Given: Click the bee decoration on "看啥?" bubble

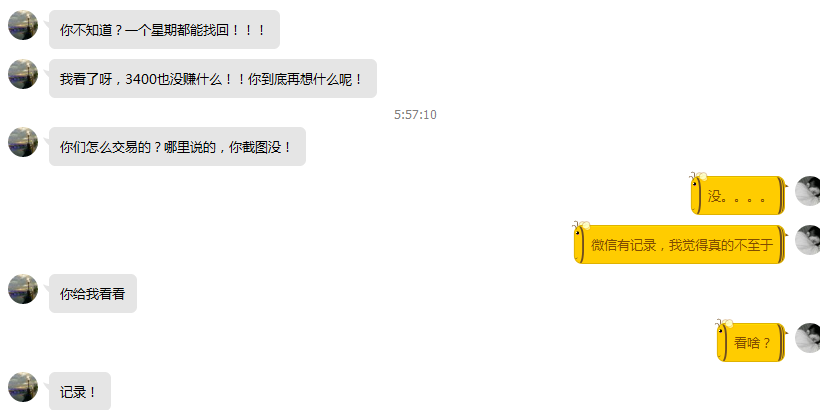Looking at the screenshot, I should pos(724,325).
